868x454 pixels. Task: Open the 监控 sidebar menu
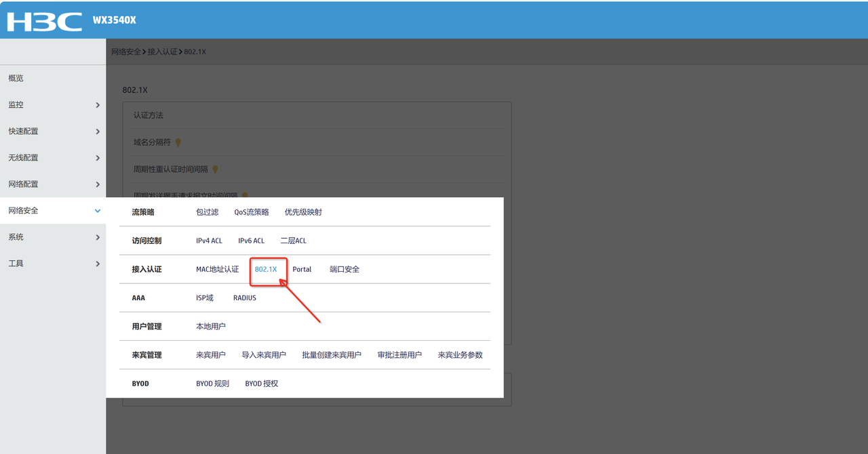click(x=53, y=105)
